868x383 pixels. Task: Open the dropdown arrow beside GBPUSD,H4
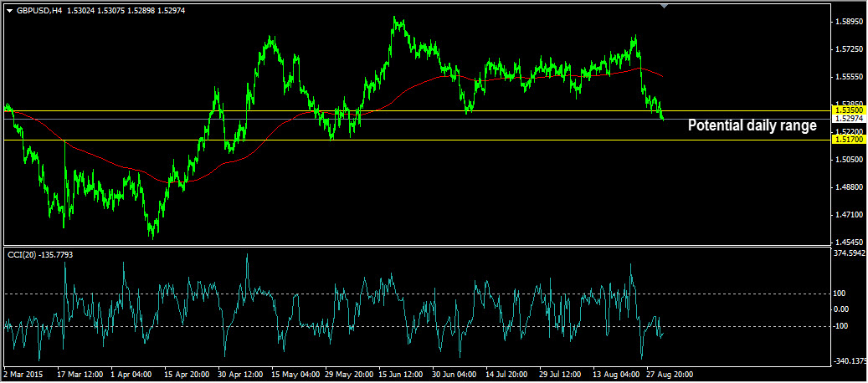(x=9, y=11)
